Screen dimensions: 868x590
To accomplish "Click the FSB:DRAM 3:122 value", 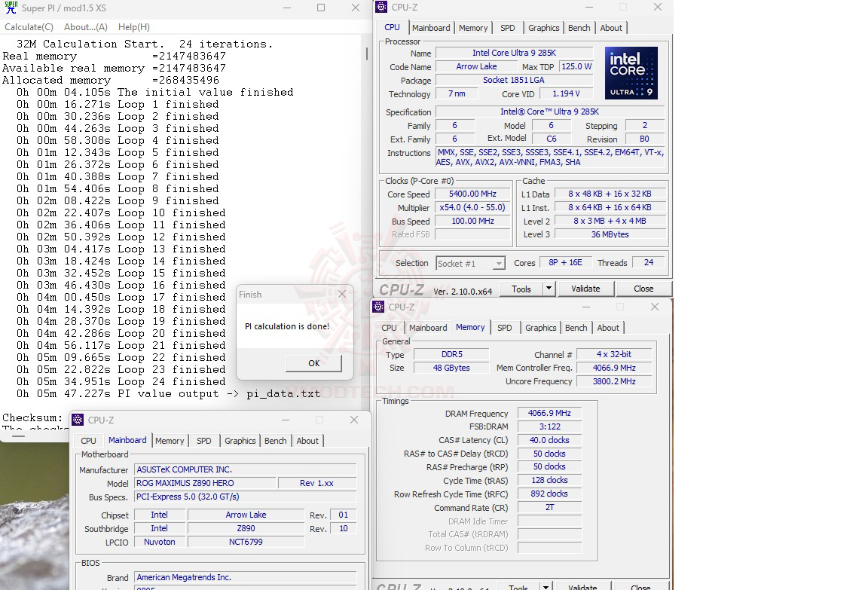I will click(549, 426).
